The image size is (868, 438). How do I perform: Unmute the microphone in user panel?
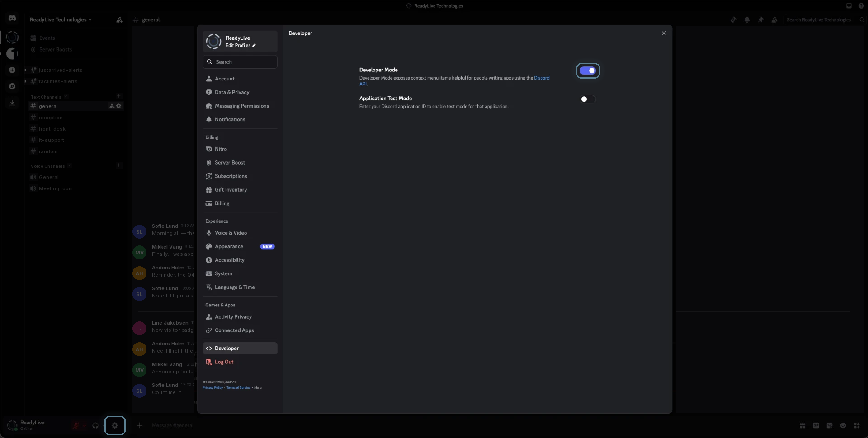76,425
